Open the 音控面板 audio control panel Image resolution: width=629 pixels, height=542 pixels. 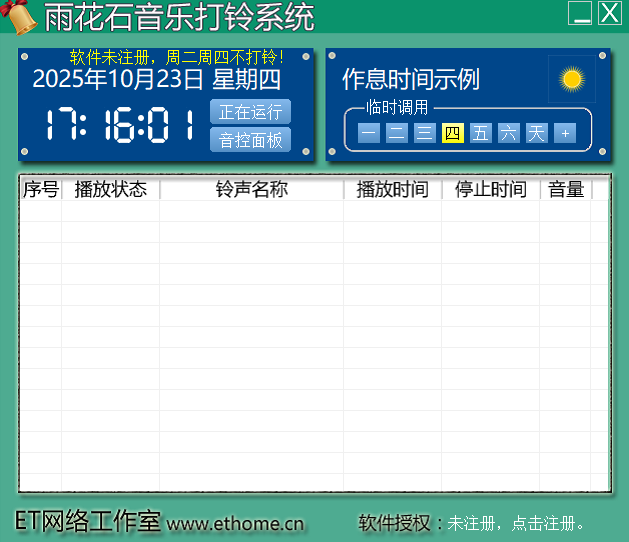point(250,140)
